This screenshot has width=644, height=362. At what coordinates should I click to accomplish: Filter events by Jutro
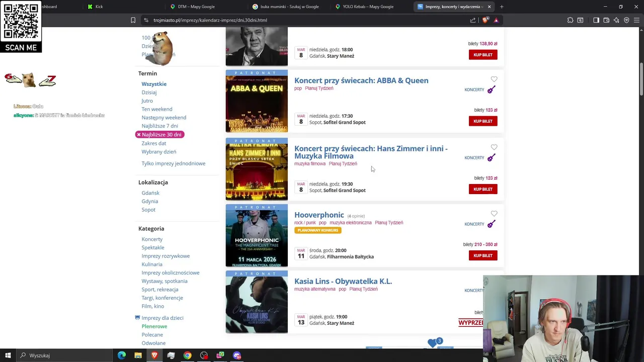147,101
